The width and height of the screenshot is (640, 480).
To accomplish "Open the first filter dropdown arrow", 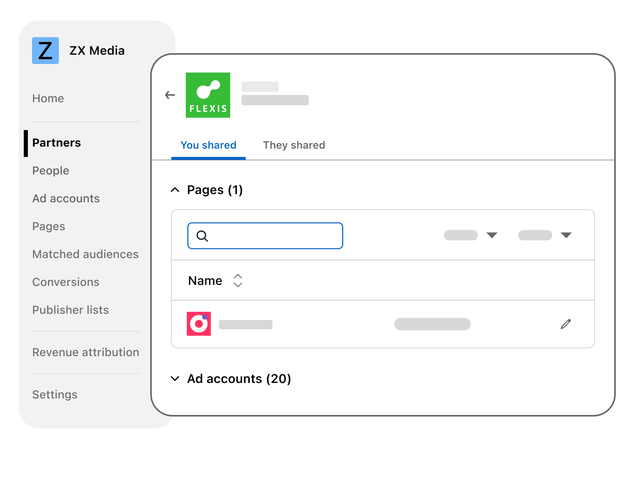I will coord(492,235).
